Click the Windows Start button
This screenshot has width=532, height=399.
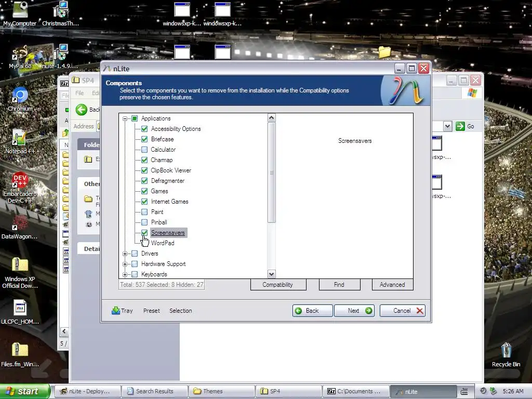[x=24, y=391]
